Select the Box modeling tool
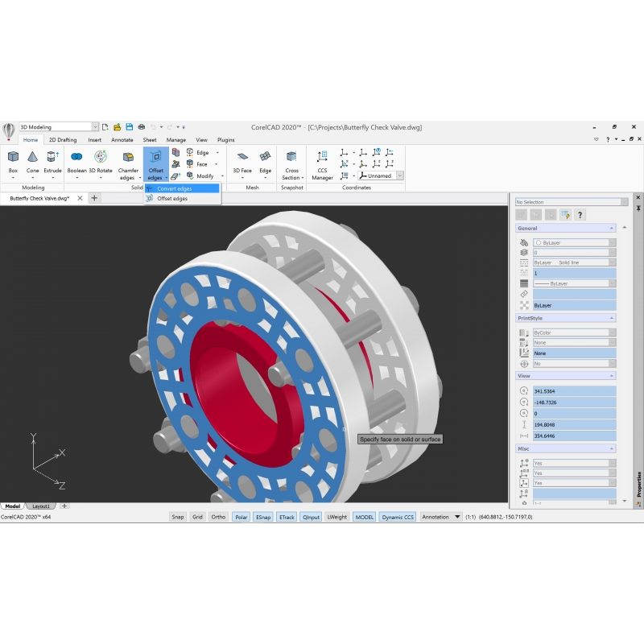The image size is (644, 644). click(x=13, y=163)
